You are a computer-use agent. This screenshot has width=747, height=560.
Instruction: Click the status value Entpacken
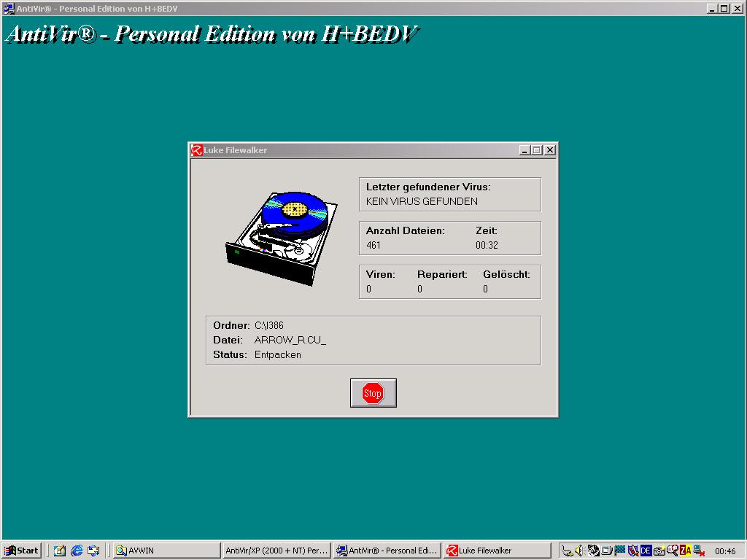tap(278, 355)
